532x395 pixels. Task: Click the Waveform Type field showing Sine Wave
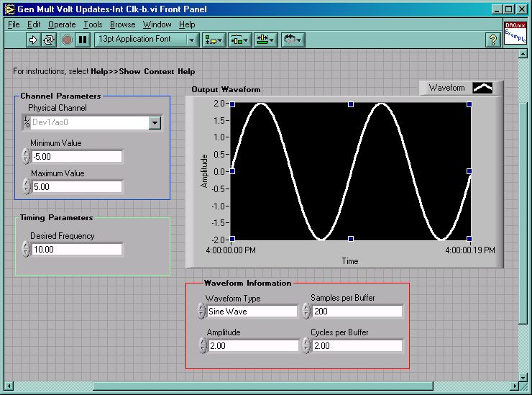coord(252,311)
